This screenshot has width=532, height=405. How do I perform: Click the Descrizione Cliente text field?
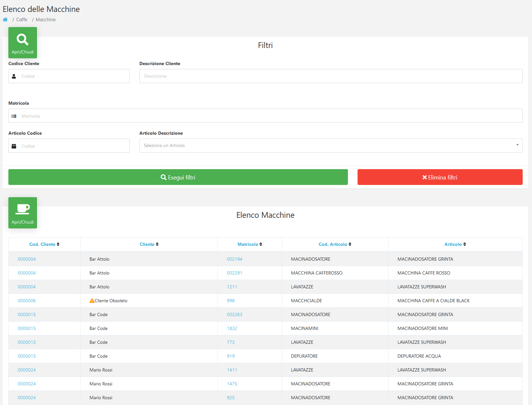[331, 76]
